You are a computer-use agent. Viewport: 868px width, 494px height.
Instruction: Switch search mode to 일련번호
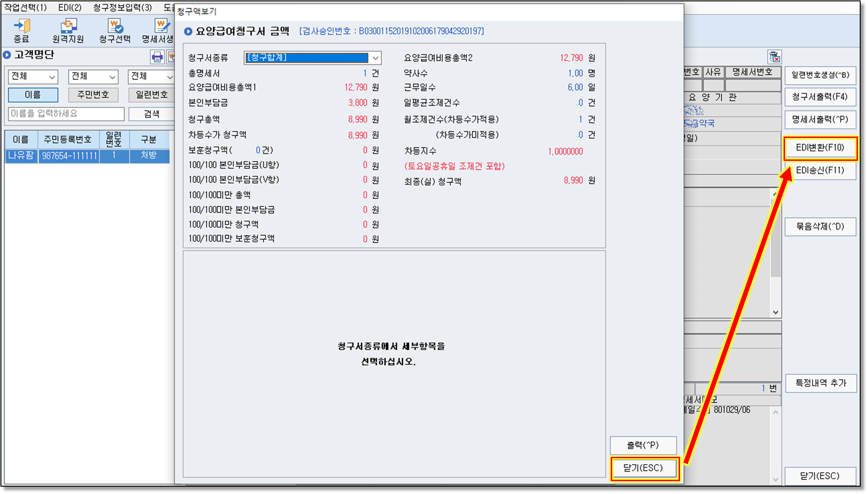(151, 95)
